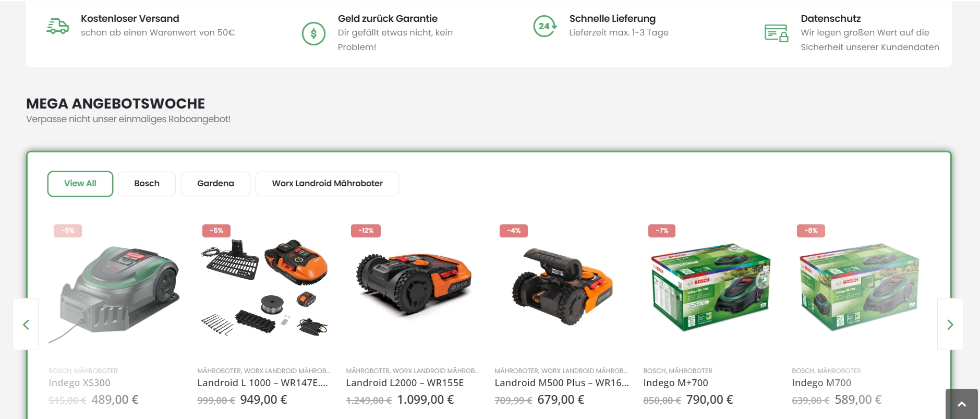Click the -8% badge on Indego M700

pyautogui.click(x=810, y=231)
